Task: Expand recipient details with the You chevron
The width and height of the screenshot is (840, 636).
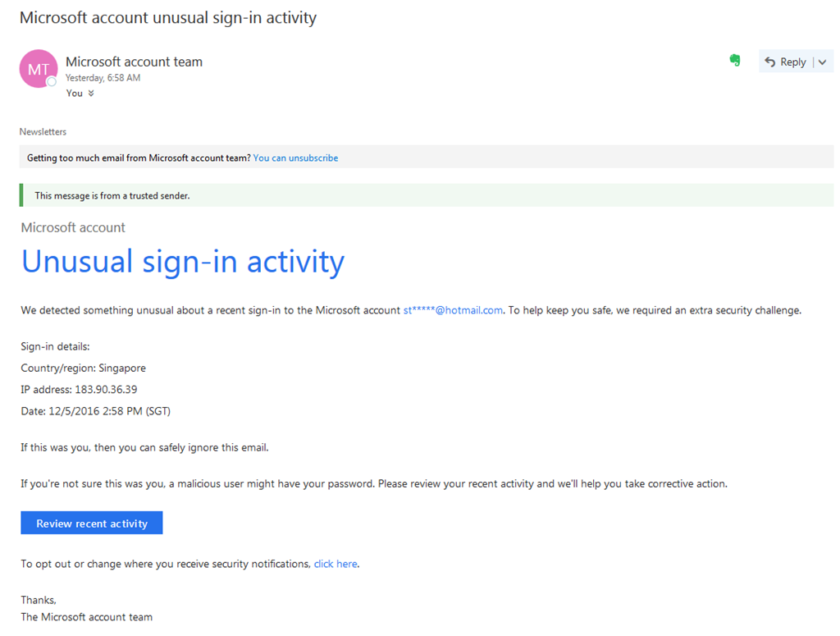Action: [91, 93]
